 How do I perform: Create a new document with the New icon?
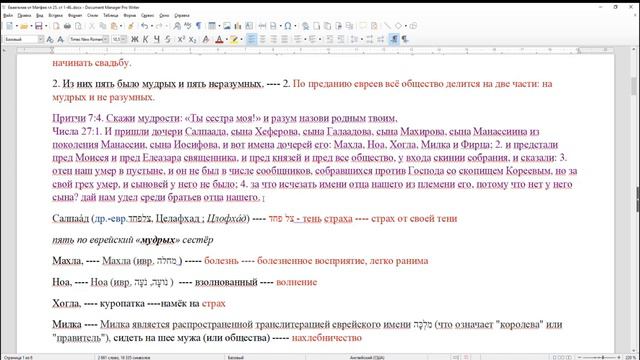tap(9, 26)
